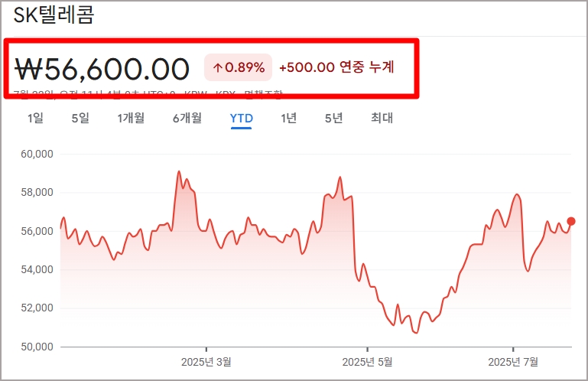The height and width of the screenshot is (381, 588).
Task: Click the 54,000 y-axis label
Action: [37, 269]
